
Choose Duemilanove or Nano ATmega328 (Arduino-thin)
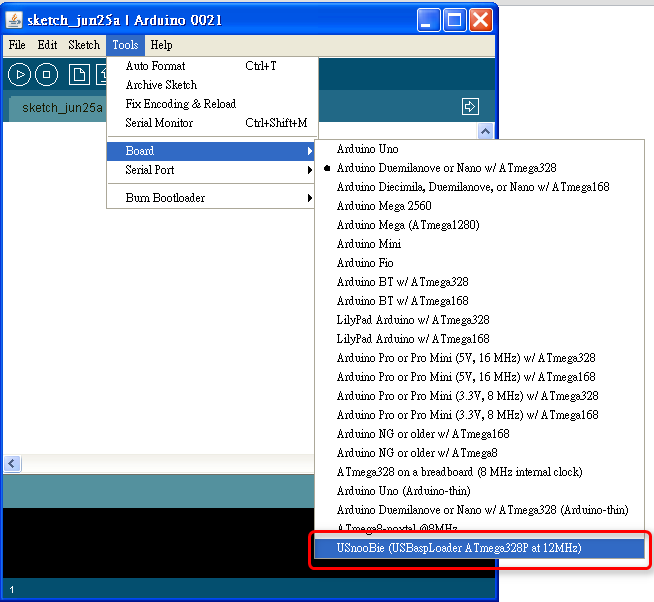pos(480,510)
